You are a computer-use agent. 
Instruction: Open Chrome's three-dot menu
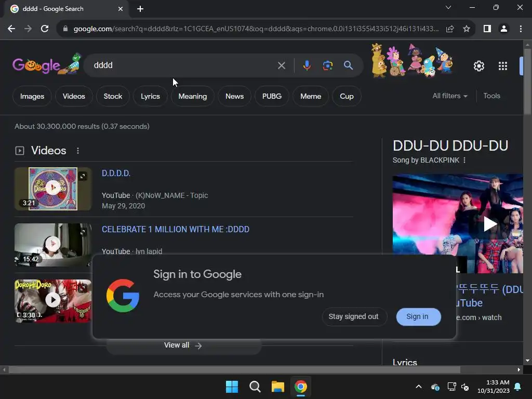click(521, 29)
